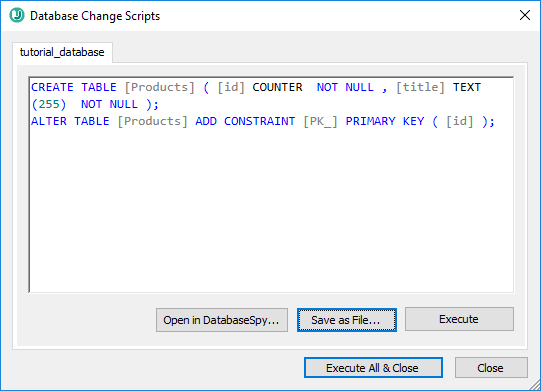Click the Execute button
This screenshot has width=541, height=391.
point(459,319)
